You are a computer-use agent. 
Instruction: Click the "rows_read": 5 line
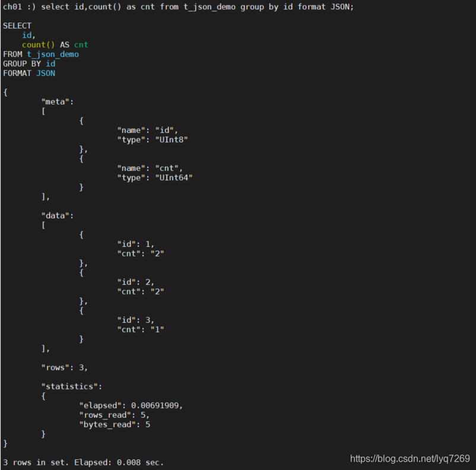coord(115,415)
